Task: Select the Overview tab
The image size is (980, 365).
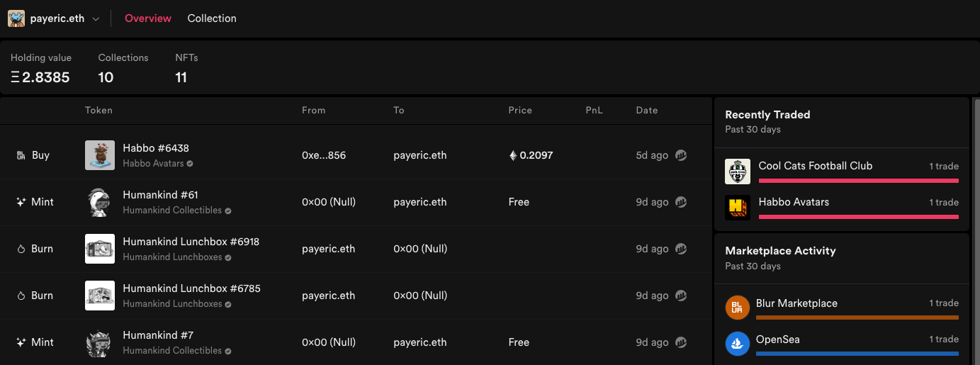Action: [148, 18]
